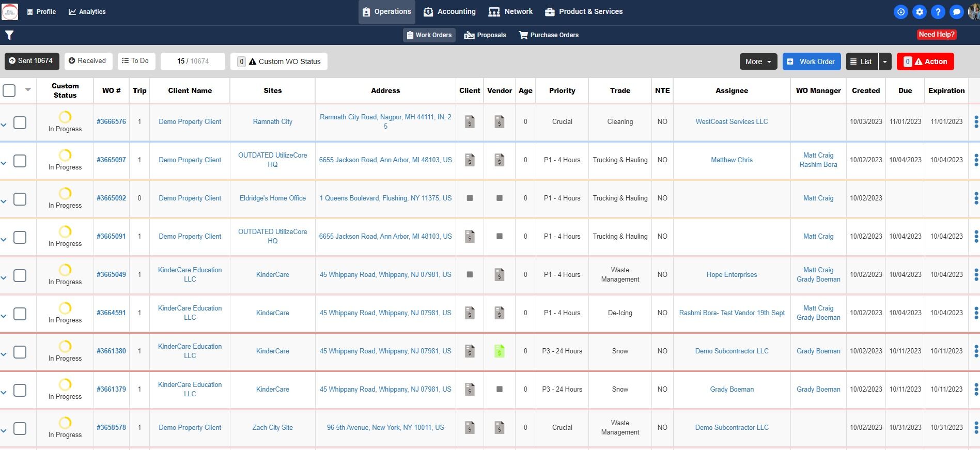
Task: Open the chat messages icon
Action: [956, 12]
